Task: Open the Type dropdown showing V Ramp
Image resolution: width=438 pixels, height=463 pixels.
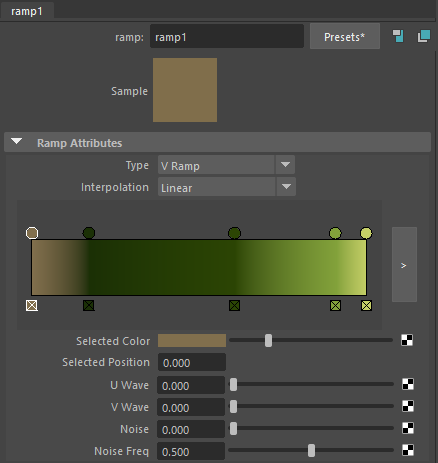Action: pos(226,165)
